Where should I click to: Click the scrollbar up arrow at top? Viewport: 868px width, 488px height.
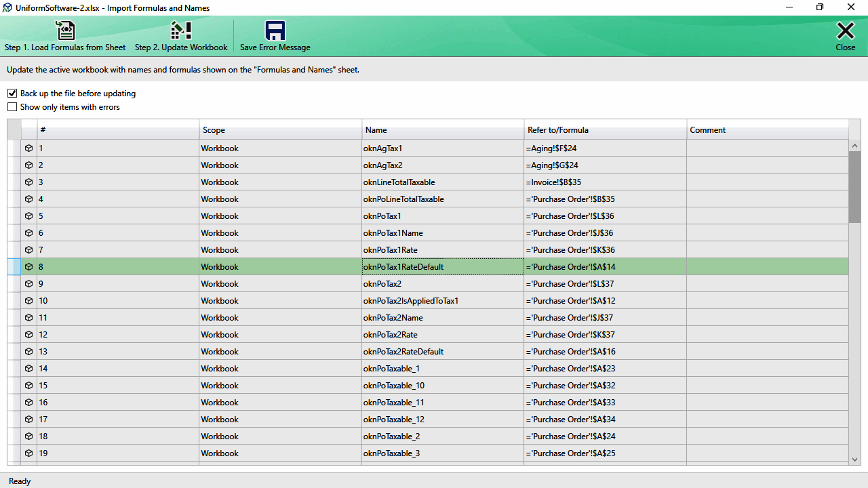click(854, 146)
